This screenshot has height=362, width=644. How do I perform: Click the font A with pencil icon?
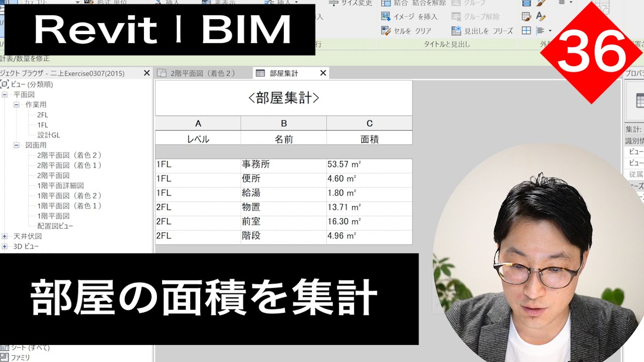pyautogui.click(x=541, y=16)
